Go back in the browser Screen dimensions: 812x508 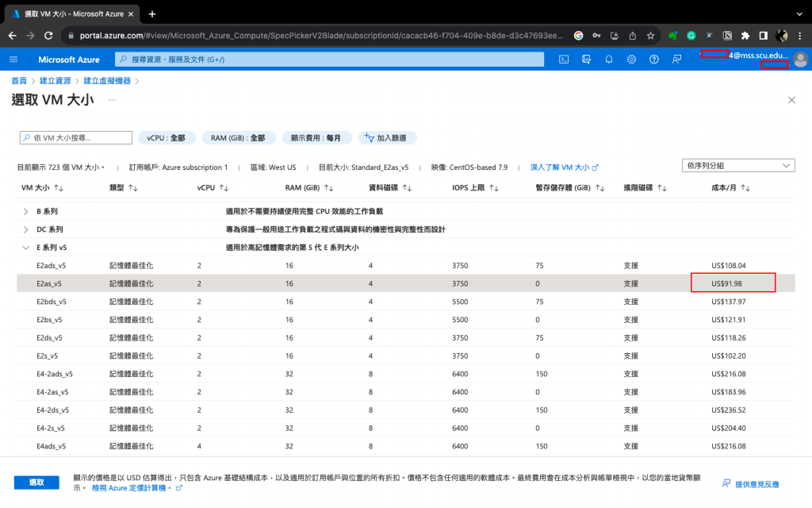click(13, 35)
